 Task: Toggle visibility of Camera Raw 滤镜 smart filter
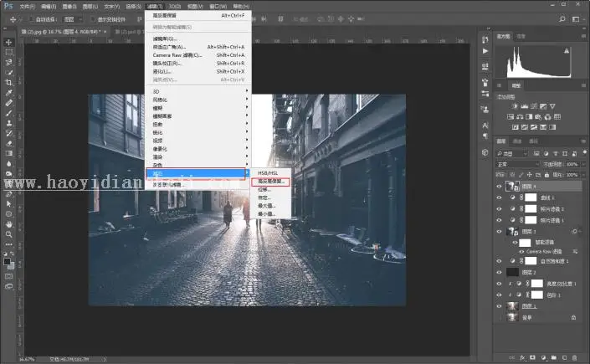click(521, 251)
